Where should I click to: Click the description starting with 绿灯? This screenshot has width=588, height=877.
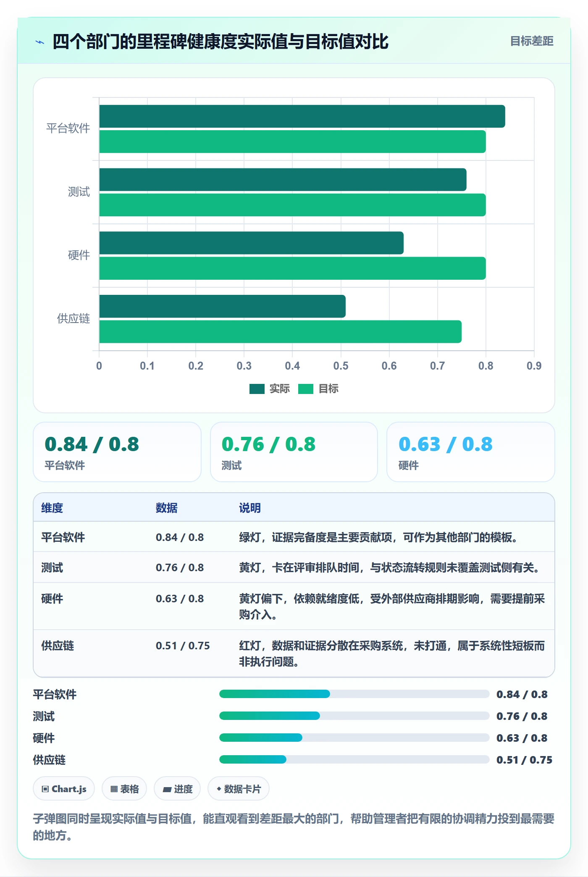(378, 537)
